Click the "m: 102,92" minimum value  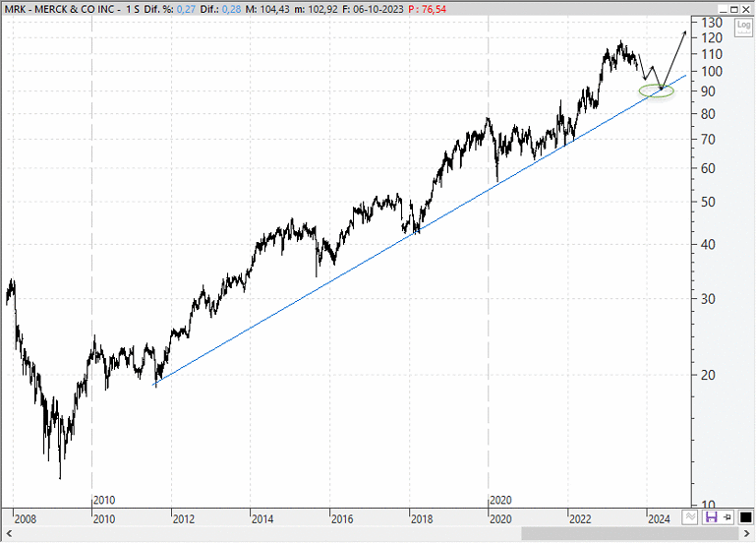(x=317, y=9)
